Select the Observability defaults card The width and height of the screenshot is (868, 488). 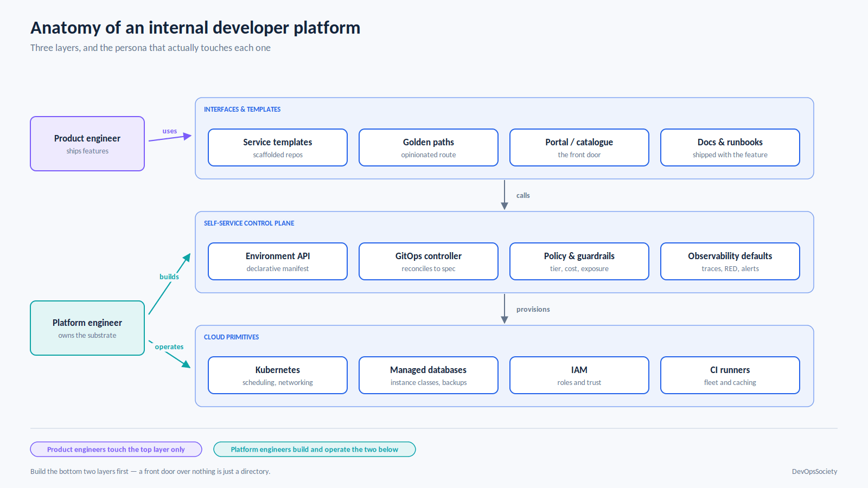coord(730,261)
